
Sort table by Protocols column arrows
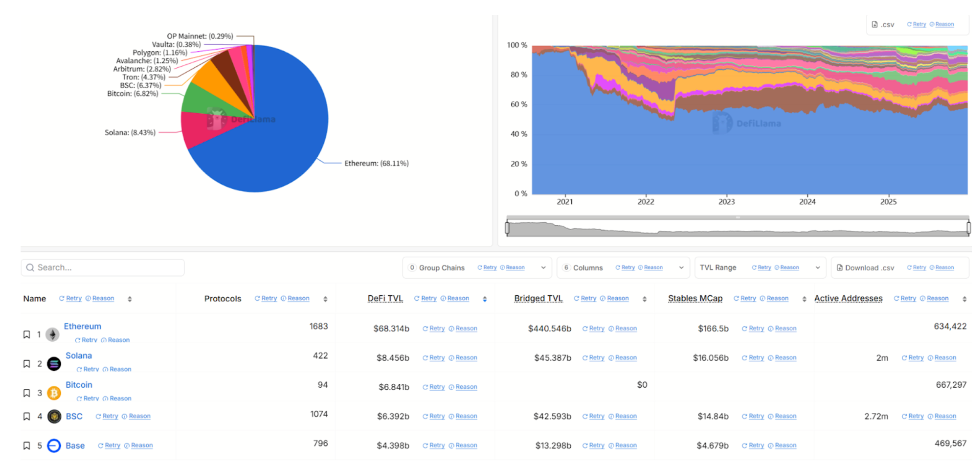(325, 299)
